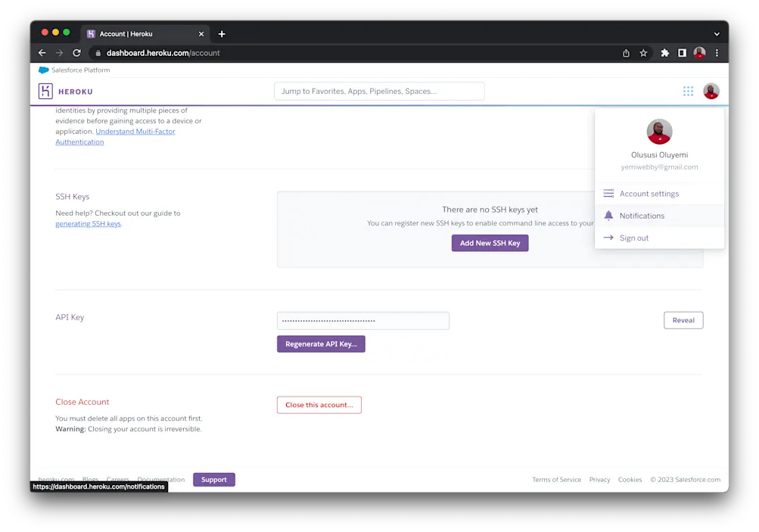The height and width of the screenshot is (532, 759).
Task: Click Close this account button
Action: [319, 405]
